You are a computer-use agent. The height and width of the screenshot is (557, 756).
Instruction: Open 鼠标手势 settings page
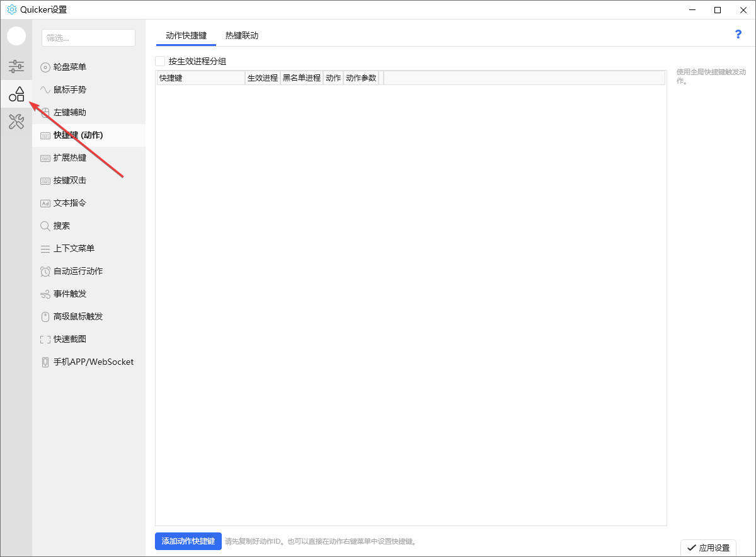click(x=69, y=89)
